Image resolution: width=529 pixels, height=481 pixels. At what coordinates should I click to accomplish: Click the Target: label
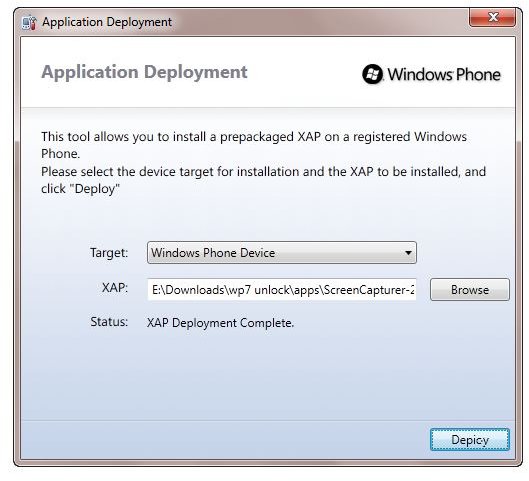point(109,252)
